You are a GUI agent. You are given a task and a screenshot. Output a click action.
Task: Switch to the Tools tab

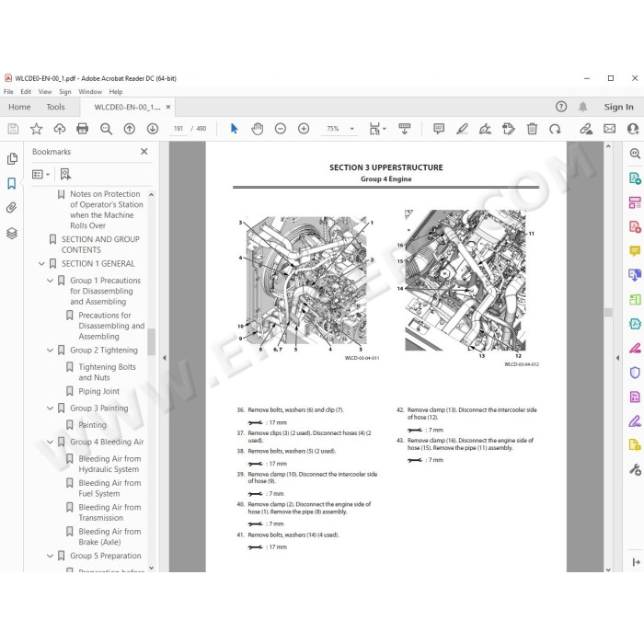55,107
